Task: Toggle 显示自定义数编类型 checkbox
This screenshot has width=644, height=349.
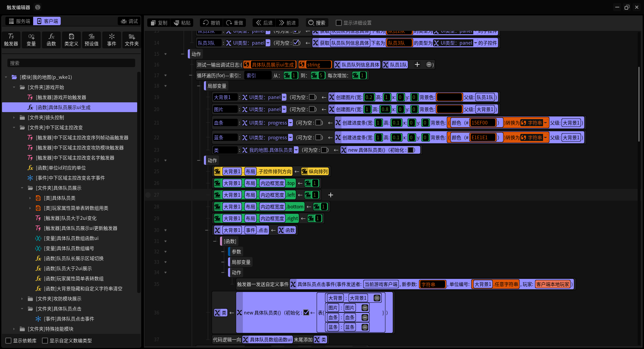Action: click(x=45, y=341)
